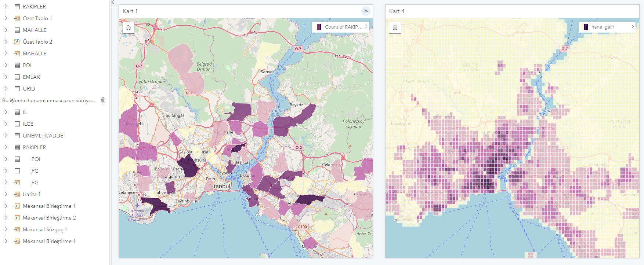The image size is (644, 265).
Task: Reset Kart 4 map to default extent
Action: tap(395, 27)
